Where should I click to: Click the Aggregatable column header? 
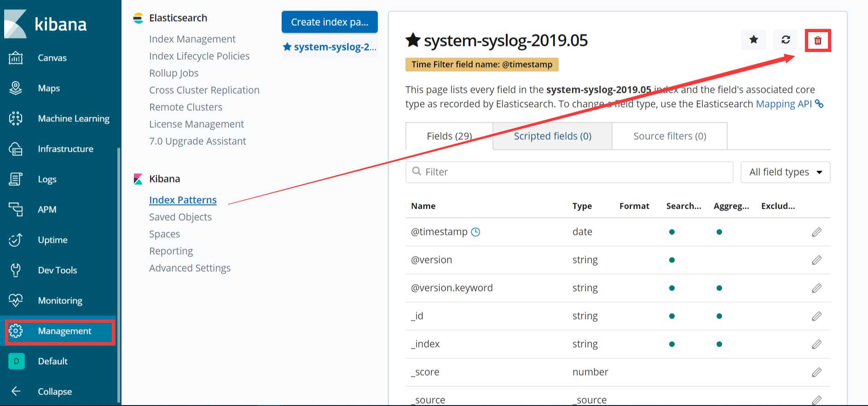tap(731, 206)
